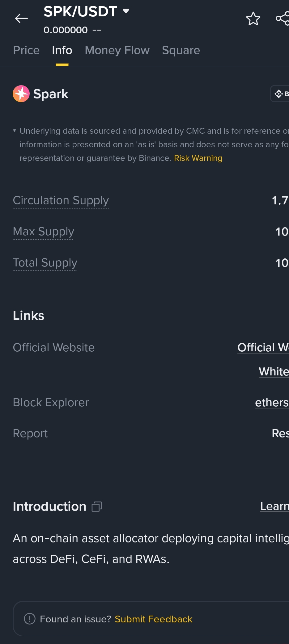This screenshot has width=289, height=644.
Task: Go to the Square tab
Action: coord(181,50)
